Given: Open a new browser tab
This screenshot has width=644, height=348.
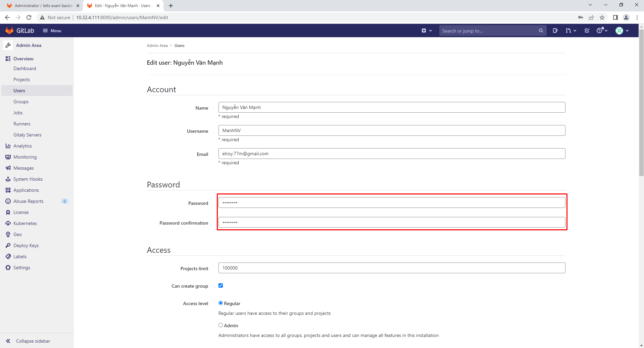Looking at the screenshot, I should click(171, 6).
